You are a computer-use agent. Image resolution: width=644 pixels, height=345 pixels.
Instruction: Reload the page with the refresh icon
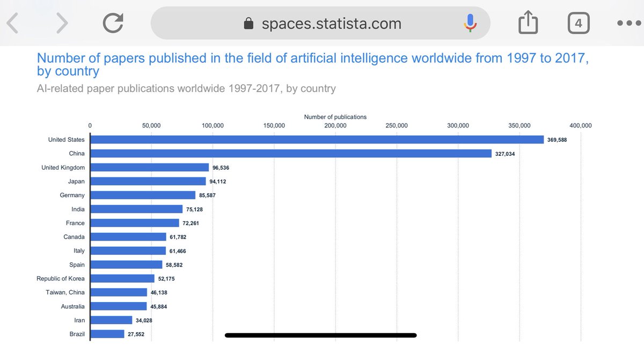(113, 23)
